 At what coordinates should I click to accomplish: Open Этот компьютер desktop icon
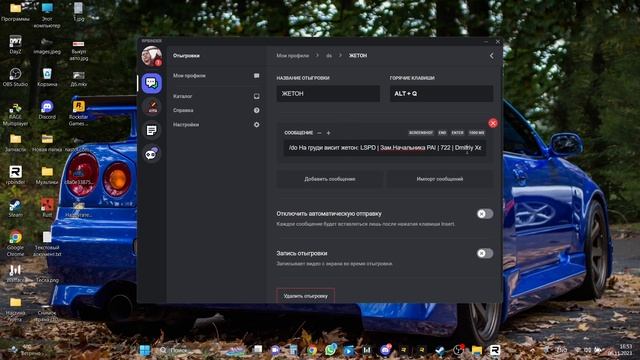(x=47, y=15)
